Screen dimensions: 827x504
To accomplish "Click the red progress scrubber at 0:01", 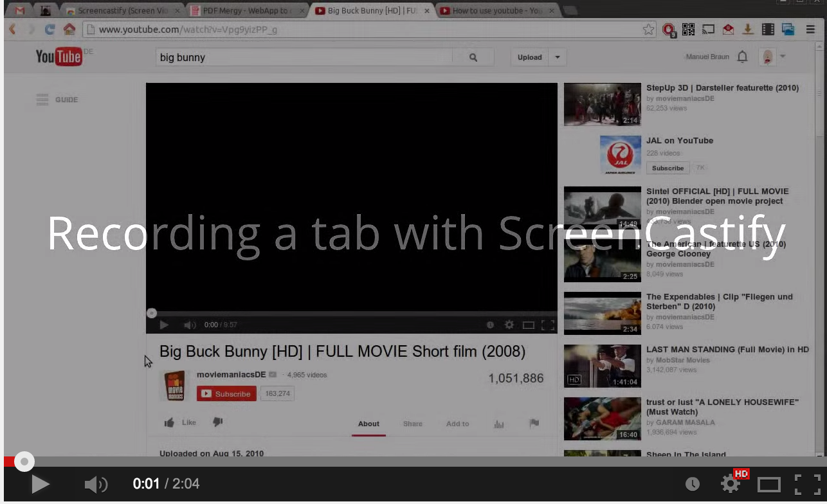I will point(24,461).
